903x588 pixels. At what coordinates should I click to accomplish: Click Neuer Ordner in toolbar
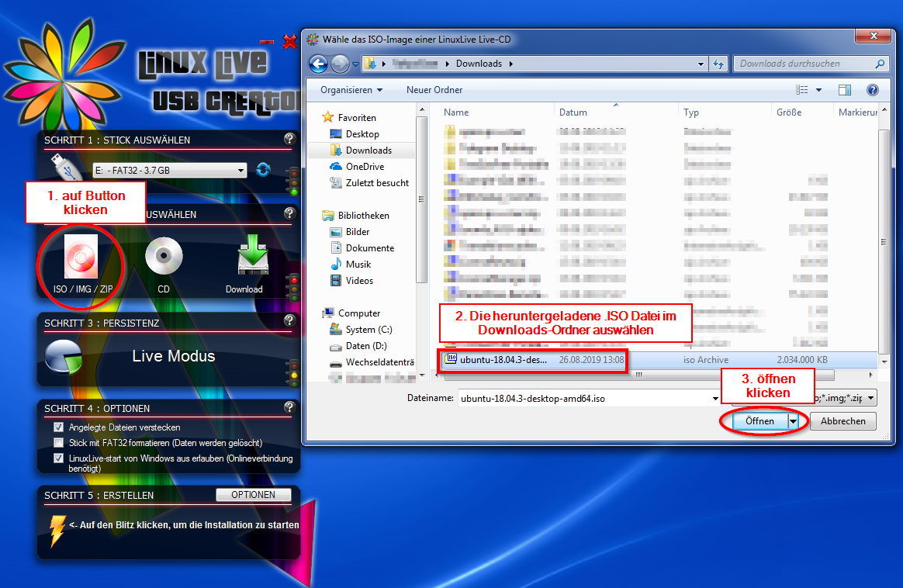point(434,90)
